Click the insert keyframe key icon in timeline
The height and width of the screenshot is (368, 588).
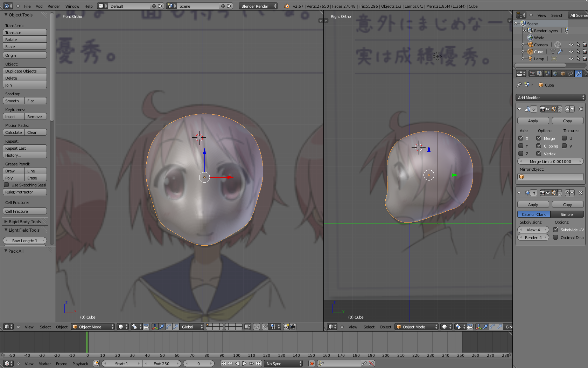tap(364, 363)
